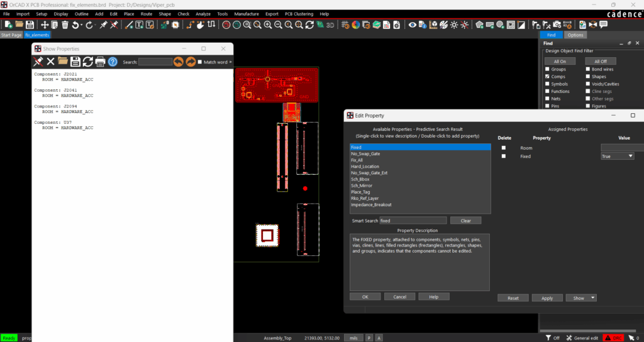
Task: Click the Clear smart search button
Action: [x=466, y=221]
